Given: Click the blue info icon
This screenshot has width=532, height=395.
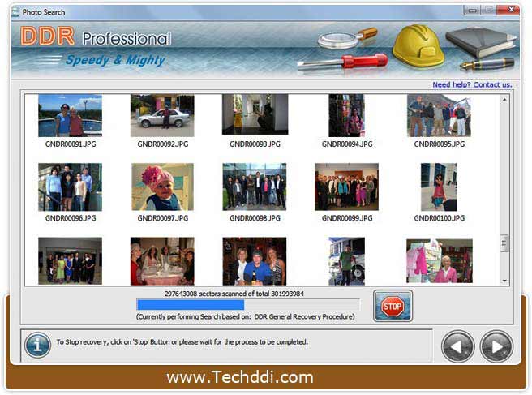Looking at the screenshot, I should tap(37, 345).
